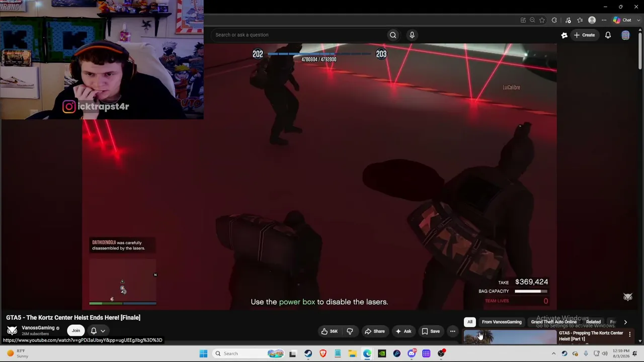
Task: Click the channel watermark owl on the video
Action: click(628, 297)
